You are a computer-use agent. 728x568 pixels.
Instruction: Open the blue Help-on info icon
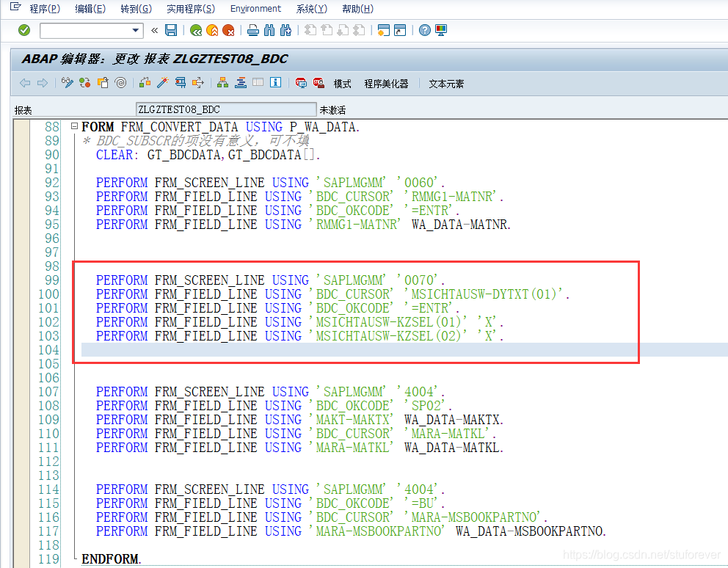pyautogui.click(x=276, y=83)
